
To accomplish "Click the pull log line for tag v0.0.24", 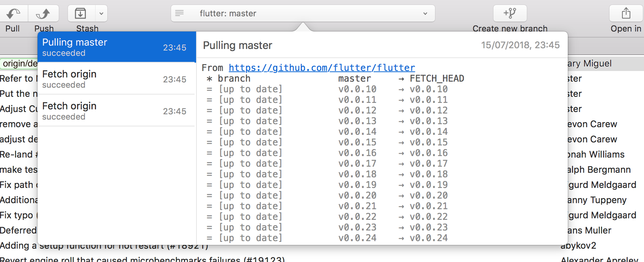I will 327,238.
